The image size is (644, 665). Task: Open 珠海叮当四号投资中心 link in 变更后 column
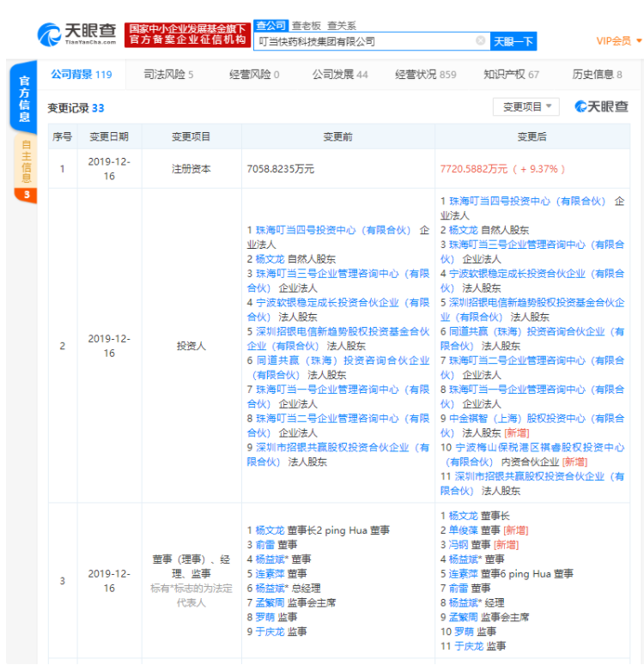click(x=527, y=201)
